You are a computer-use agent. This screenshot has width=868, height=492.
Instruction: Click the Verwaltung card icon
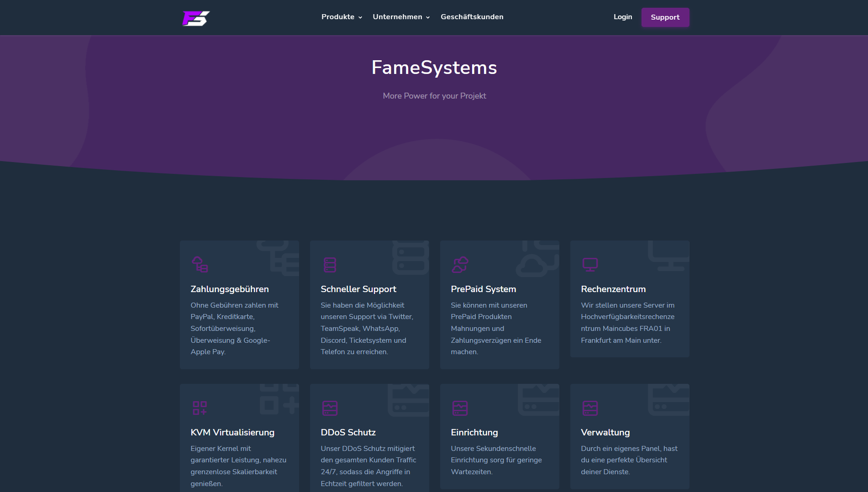point(590,408)
